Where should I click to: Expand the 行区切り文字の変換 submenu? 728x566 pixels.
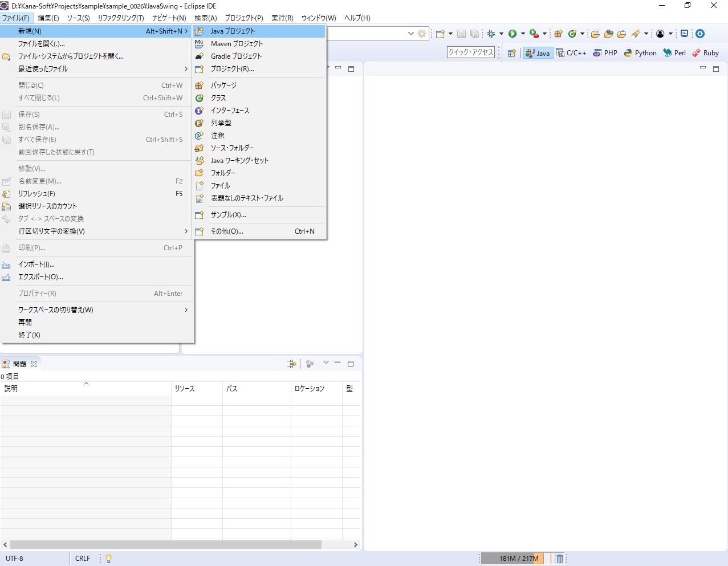click(x=97, y=231)
